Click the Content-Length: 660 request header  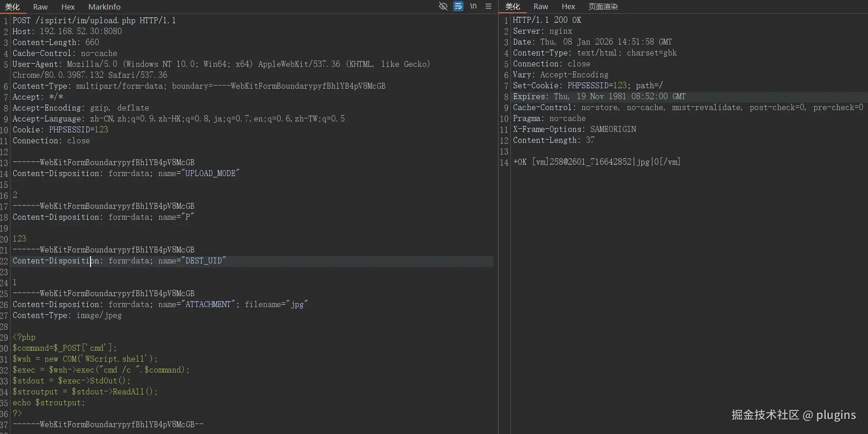(56, 42)
